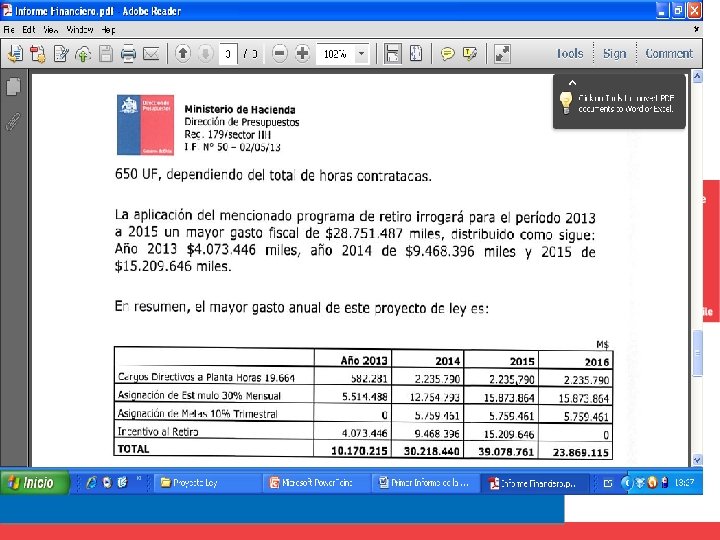Click the vertical scrollbar thumb
The height and width of the screenshot is (540, 720).
[697, 353]
